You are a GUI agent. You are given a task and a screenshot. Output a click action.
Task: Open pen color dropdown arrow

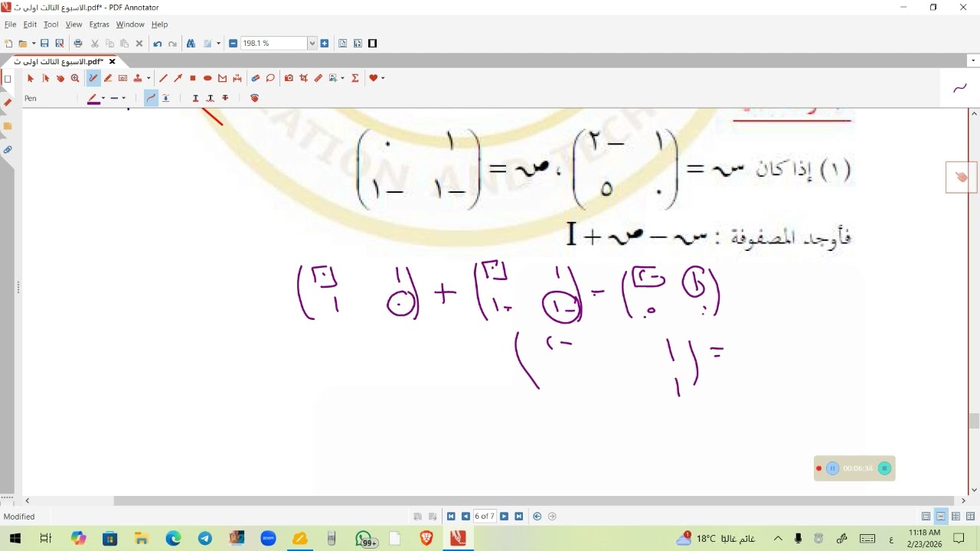point(103,98)
